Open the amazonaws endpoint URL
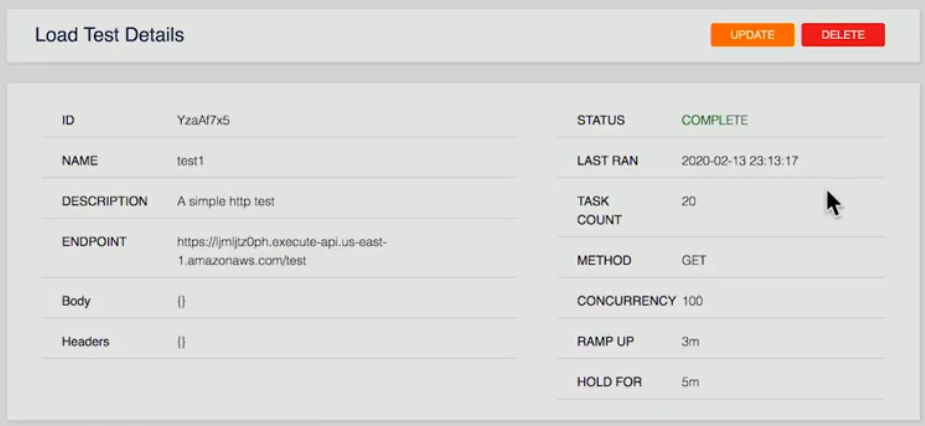 pos(282,251)
